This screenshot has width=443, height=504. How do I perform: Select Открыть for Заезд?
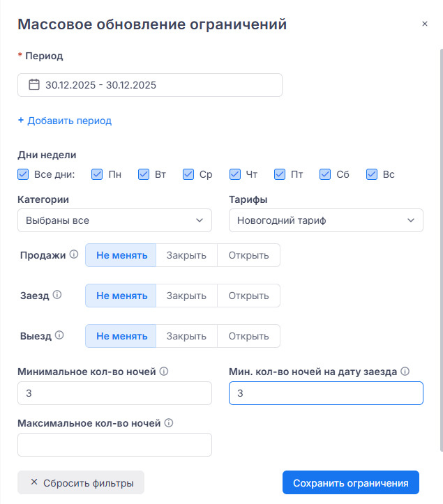tap(248, 296)
